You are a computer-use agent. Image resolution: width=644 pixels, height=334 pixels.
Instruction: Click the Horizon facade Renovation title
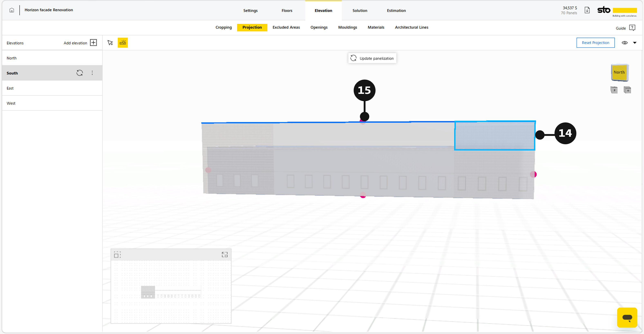[49, 10]
